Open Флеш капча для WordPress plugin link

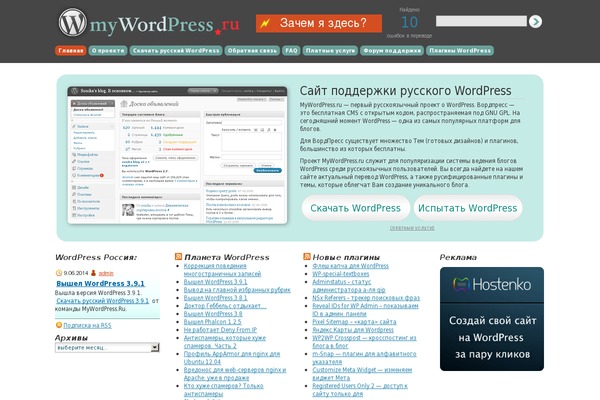[351, 266]
